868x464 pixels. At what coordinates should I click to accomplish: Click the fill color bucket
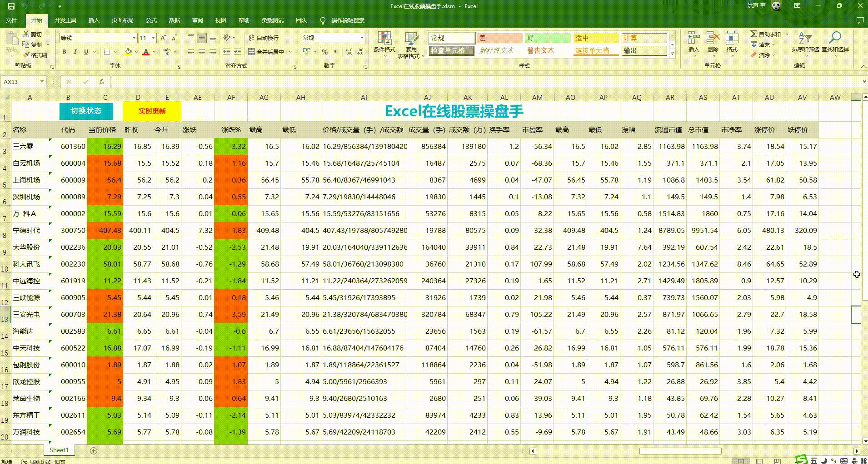pyautogui.click(x=128, y=52)
